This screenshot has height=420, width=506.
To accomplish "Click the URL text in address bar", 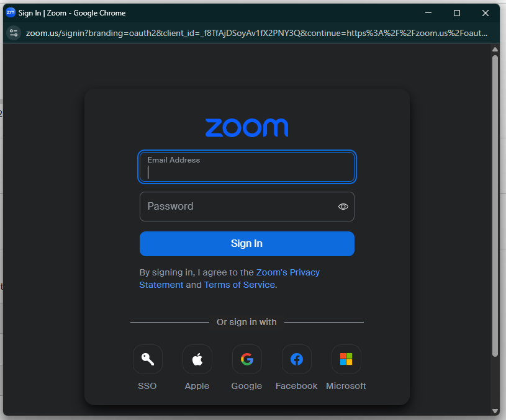I will point(256,33).
